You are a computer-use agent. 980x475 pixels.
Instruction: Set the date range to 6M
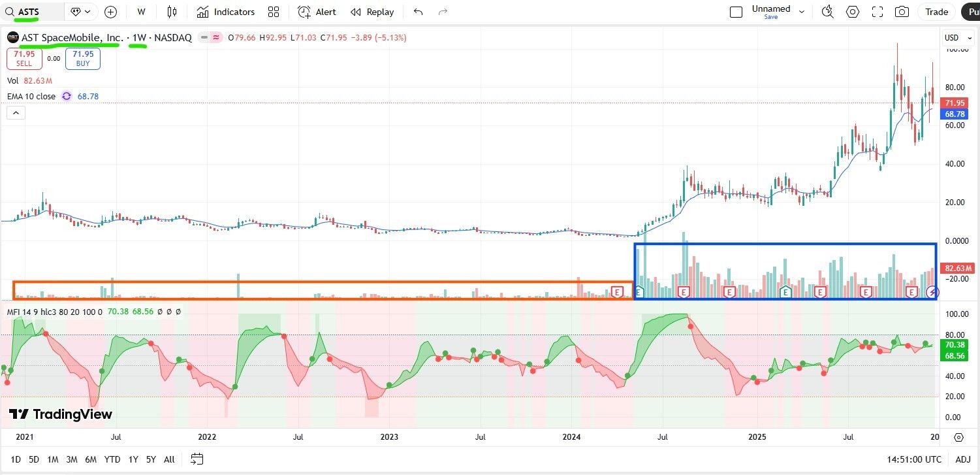pyautogui.click(x=91, y=459)
